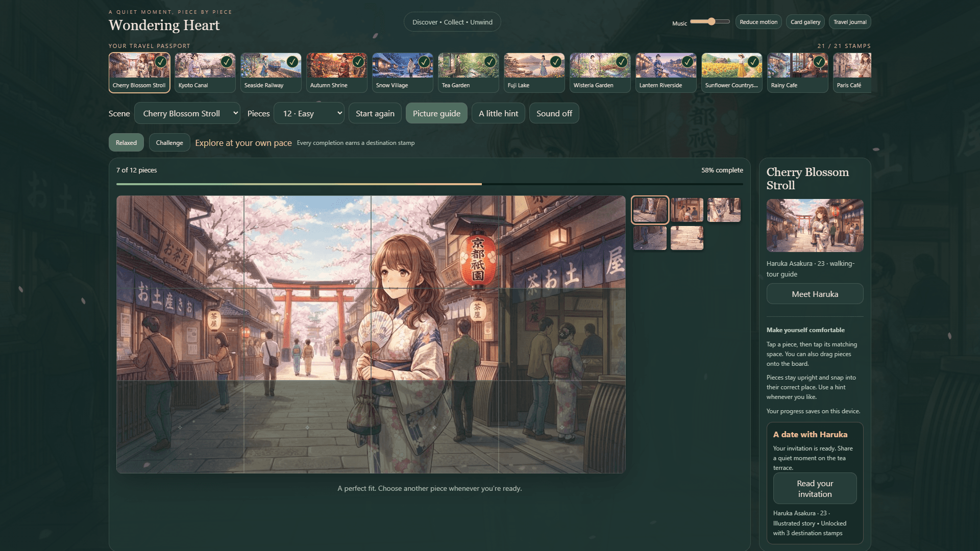Select the Snow Village stamp card
The width and height of the screenshot is (980, 551).
[x=403, y=72]
